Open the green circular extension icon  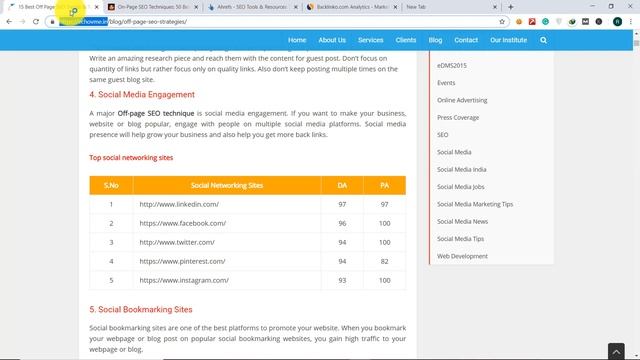pos(545,22)
